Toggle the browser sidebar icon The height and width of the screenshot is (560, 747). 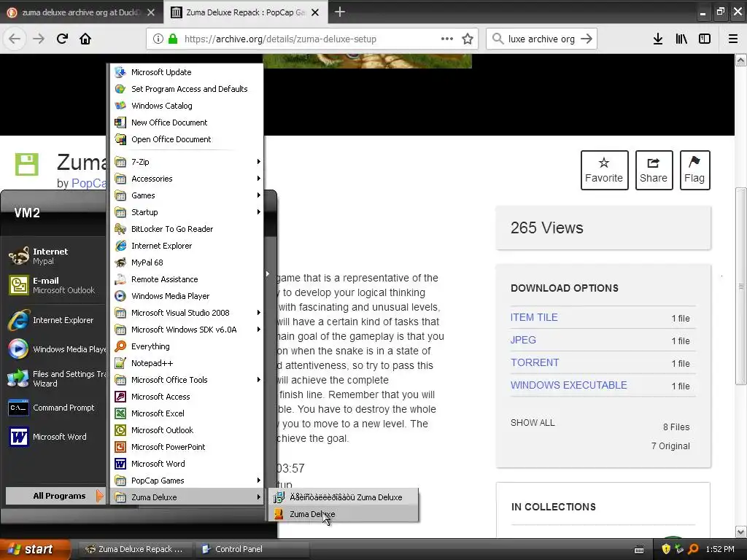pyautogui.click(x=705, y=39)
